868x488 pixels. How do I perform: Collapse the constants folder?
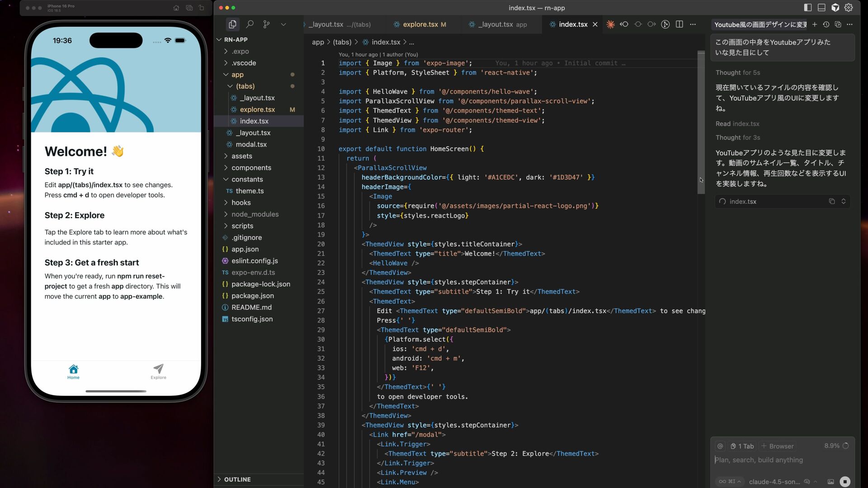click(x=247, y=179)
